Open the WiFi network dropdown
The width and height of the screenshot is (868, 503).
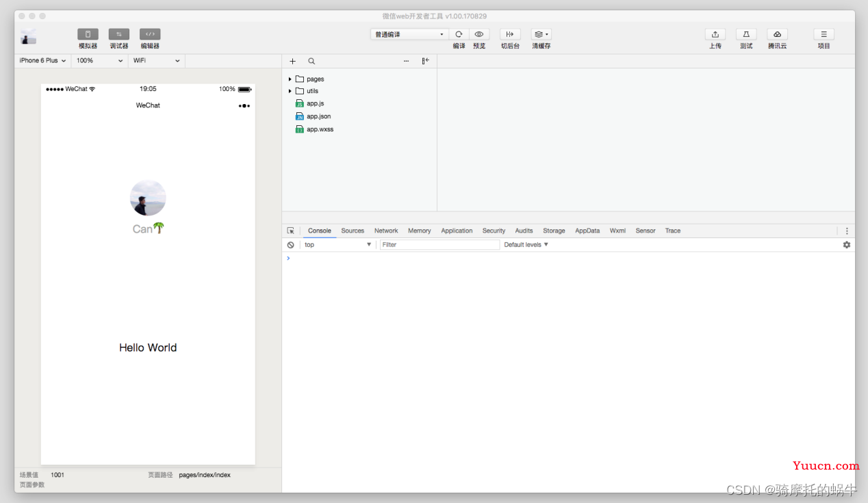(157, 61)
